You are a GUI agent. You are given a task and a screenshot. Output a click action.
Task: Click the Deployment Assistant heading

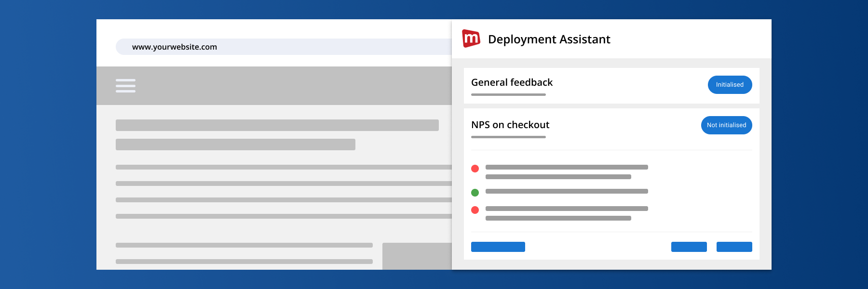[549, 39]
